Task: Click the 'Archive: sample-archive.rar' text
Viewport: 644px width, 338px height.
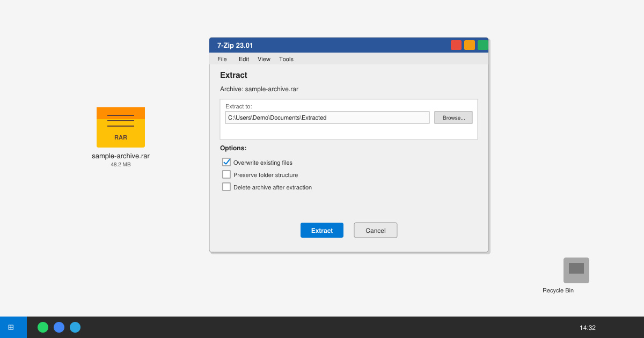Action: coord(259,89)
